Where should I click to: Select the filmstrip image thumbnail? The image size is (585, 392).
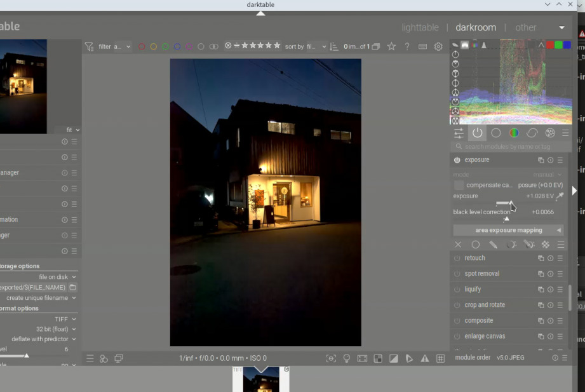(261, 379)
